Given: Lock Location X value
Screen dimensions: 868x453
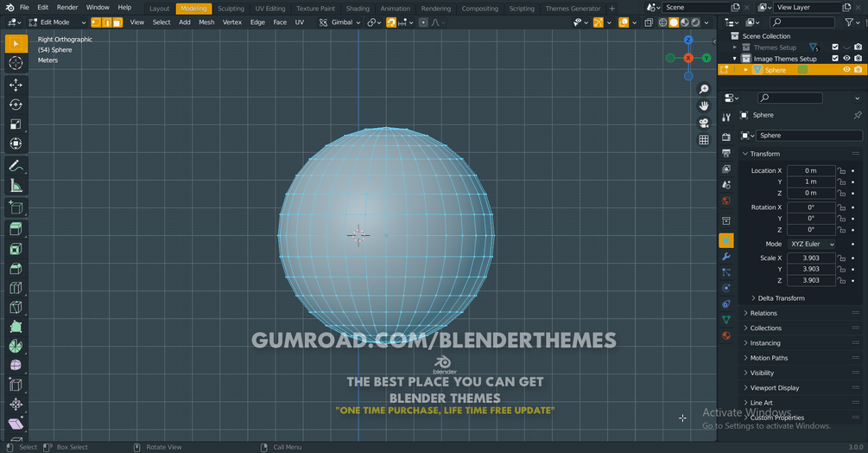Looking at the screenshot, I should (x=841, y=170).
